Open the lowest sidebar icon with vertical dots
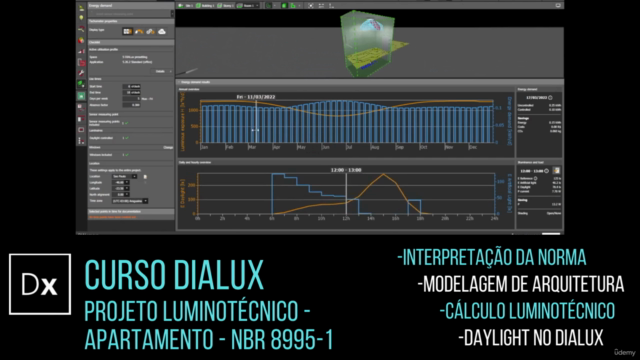This screenshot has height=360, width=640. [81, 141]
